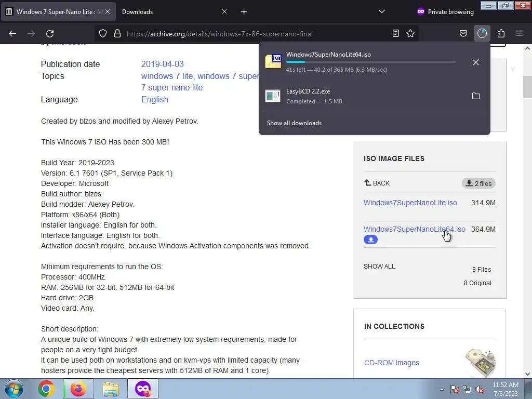Viewport: 532px width, 399px height.
Task: Go back to the previous page
Action: point(12,34)
